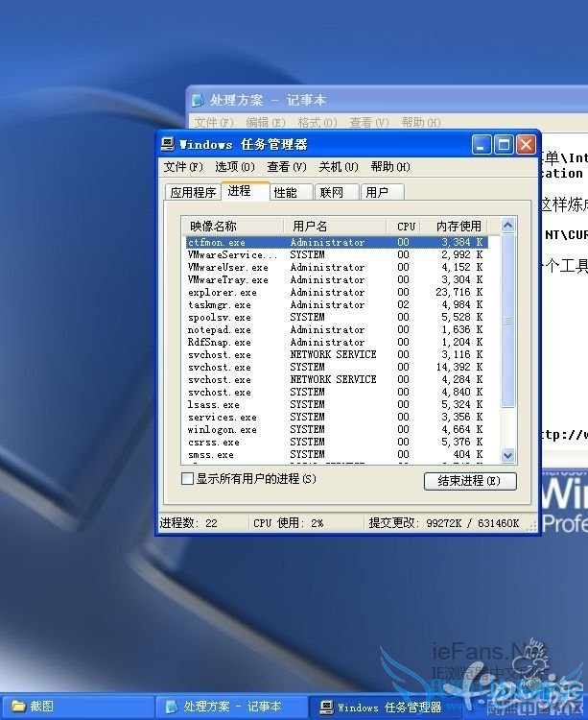Select svchost.exe row using 3,116 K

pyautogui.click(x=337, y=354)
